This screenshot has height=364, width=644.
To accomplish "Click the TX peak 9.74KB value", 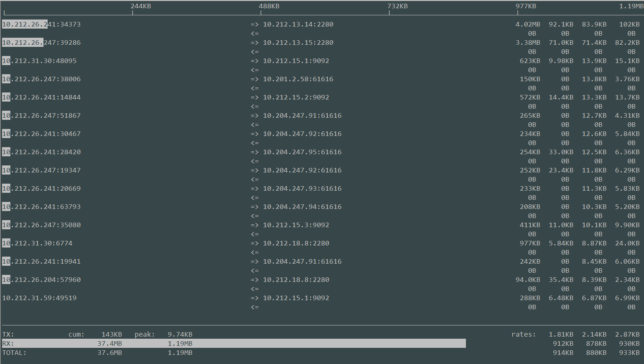I will [x=180, y=335].
